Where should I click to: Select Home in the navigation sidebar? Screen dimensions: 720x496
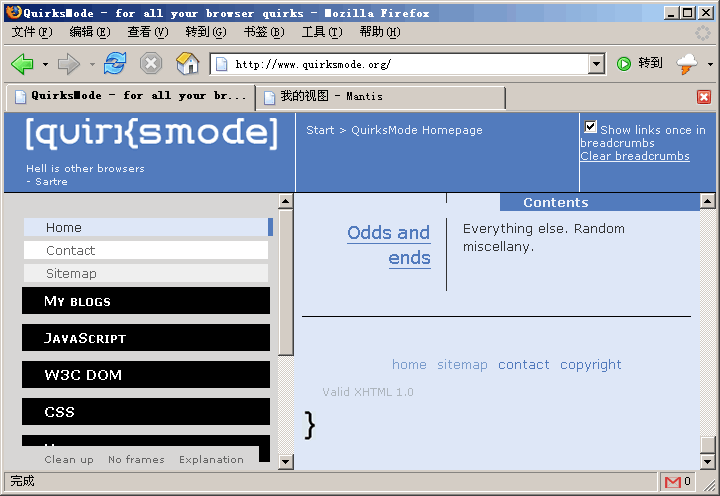(x=148, y=227)
